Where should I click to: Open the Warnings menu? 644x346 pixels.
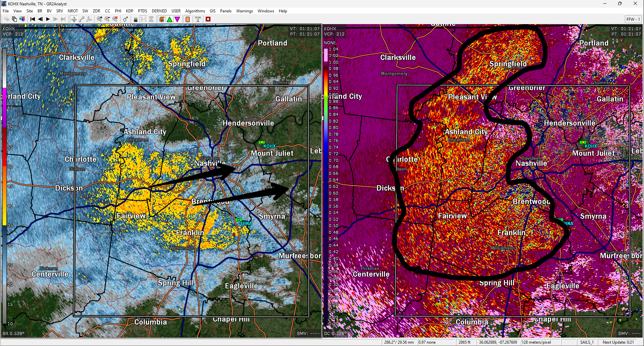pyautogui.click(x=244, y=11)
